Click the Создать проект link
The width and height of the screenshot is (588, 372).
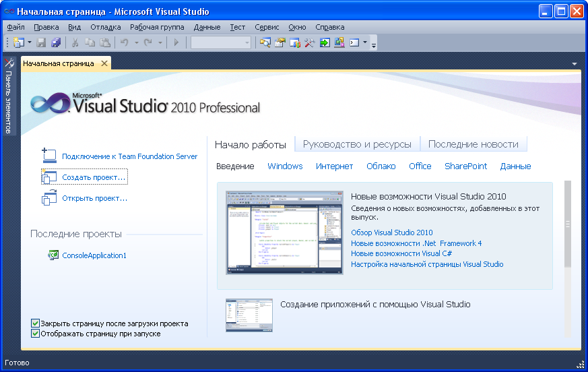94,177
